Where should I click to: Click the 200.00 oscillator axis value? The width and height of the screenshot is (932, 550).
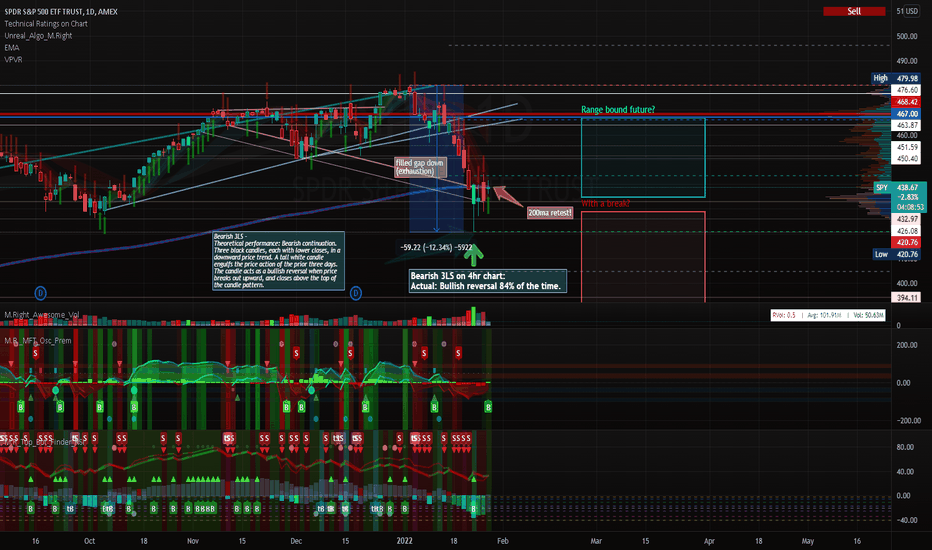coord(907,345)
